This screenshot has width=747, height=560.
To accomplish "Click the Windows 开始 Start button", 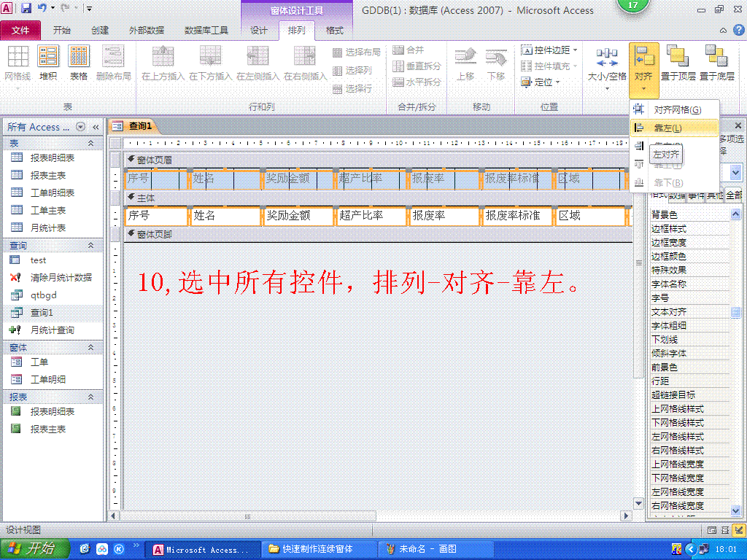I will [34, 549].
